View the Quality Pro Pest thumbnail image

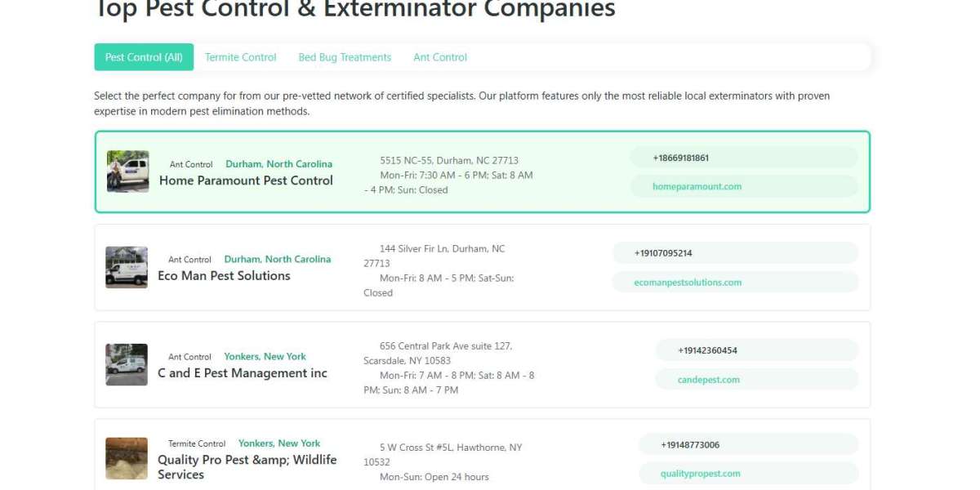coord(127,458)
